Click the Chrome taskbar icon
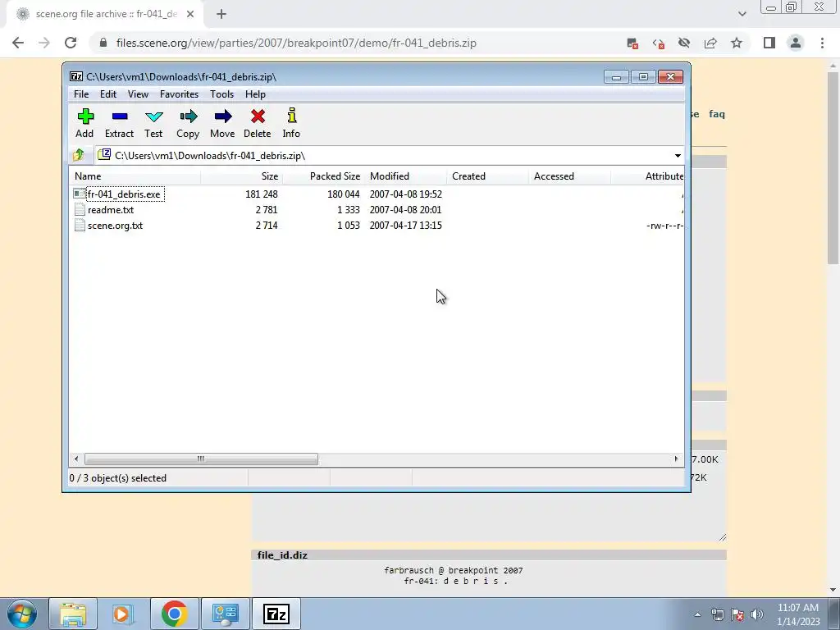This screenshot has height=630, width=840. 174,614
